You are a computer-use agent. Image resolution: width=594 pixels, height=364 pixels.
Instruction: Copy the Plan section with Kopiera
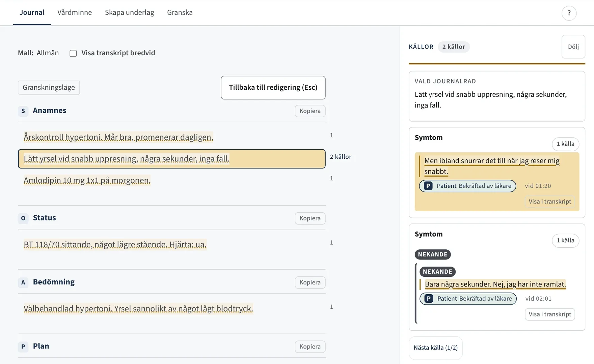click(310, 346)
